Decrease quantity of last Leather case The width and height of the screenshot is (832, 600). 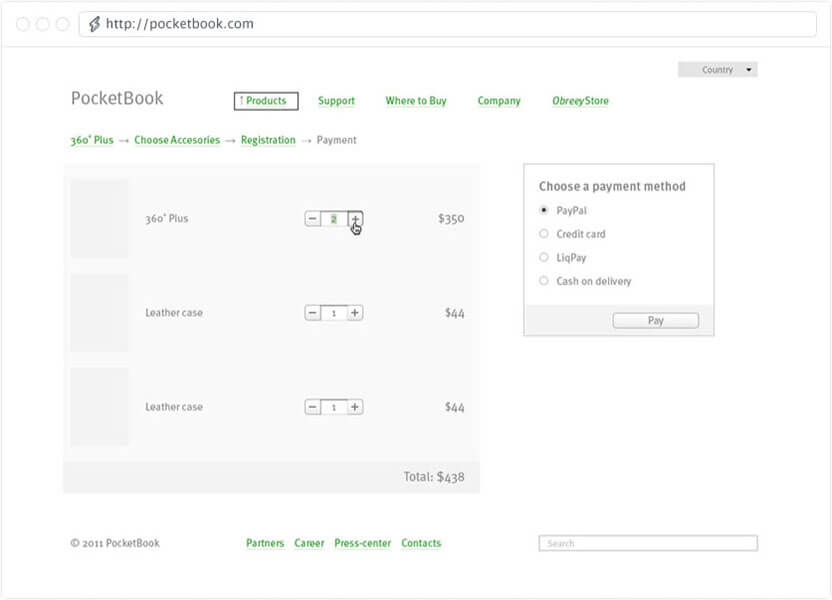[313, 407]
